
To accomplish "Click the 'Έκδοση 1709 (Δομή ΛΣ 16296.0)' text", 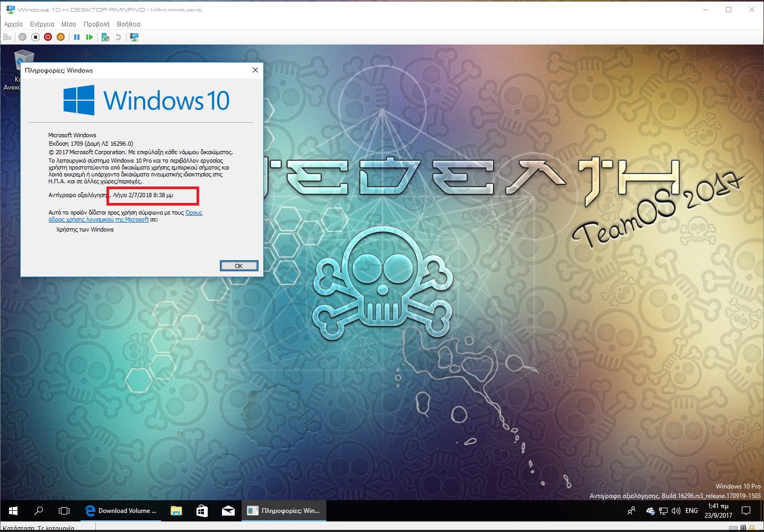I will [91, 144].
